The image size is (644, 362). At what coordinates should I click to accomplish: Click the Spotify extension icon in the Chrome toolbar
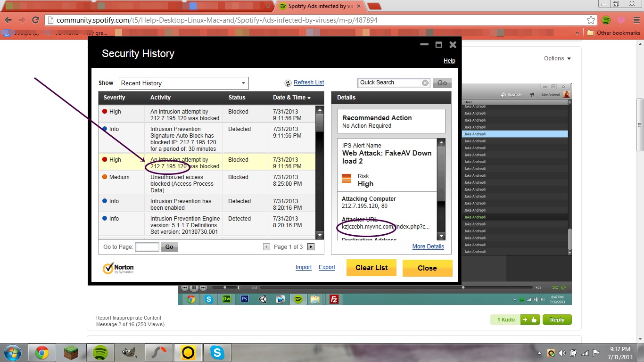pos(606,20)
